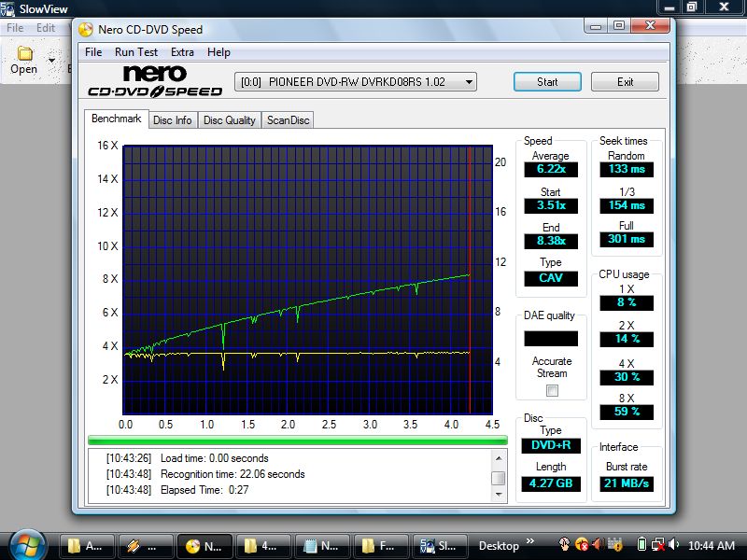The width and height of the screenshot is (747, 560).
Task: Open the SlowView File menu
Action: point(15,28)
